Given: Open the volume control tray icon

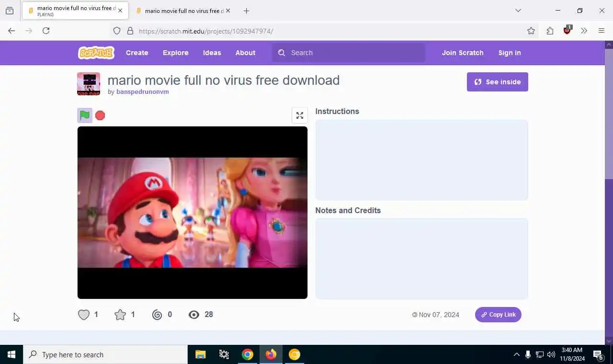Looking at the screenshot, I should 551,354.
